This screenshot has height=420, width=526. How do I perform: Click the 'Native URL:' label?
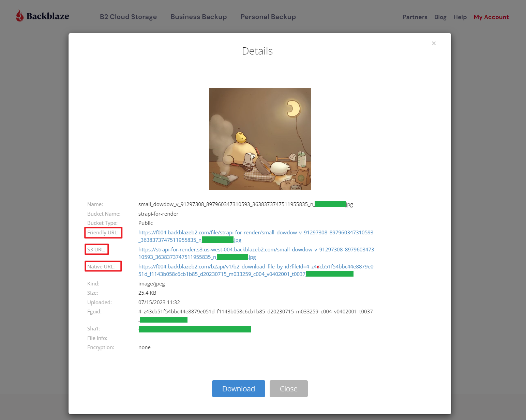click(101, 266)
